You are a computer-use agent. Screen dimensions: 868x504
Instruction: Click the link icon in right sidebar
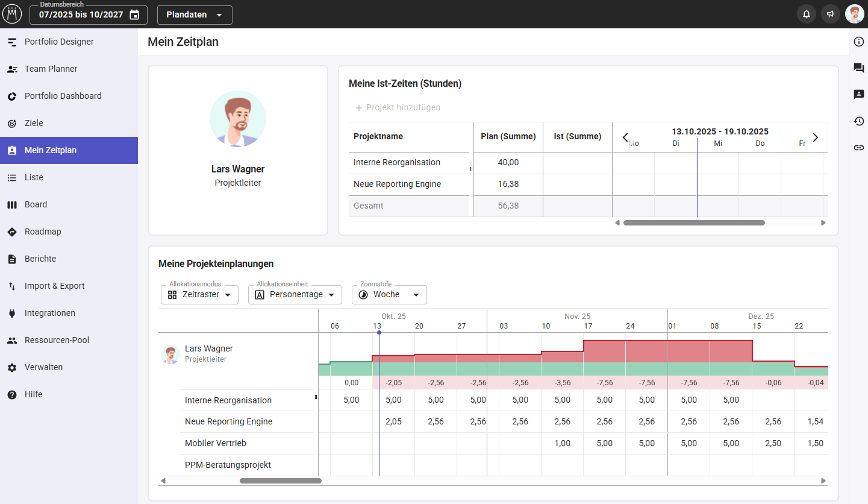click(x=859, y=148)
